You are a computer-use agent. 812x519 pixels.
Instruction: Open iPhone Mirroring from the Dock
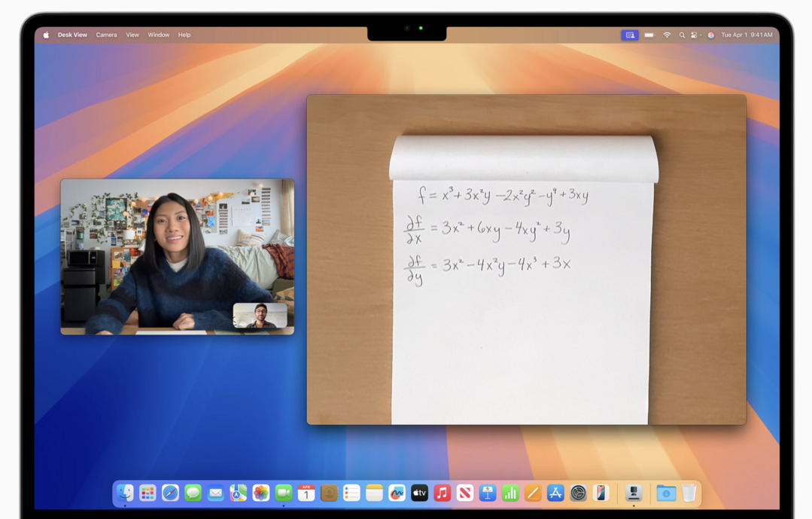601,493
